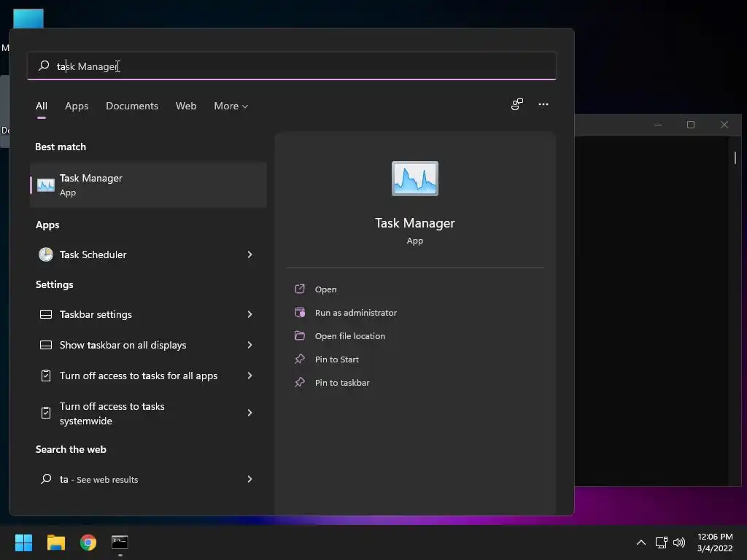747x560 pixels.
Task: Switch to the Web filter tab
Action: click(x=186, y=106)
